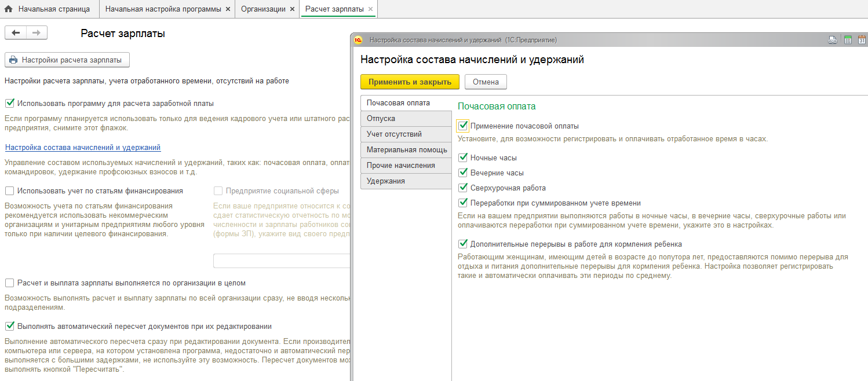Open Настройка состава начислений и удержаний link
This screenshot has height=381, width=868.
click(82, 148)
